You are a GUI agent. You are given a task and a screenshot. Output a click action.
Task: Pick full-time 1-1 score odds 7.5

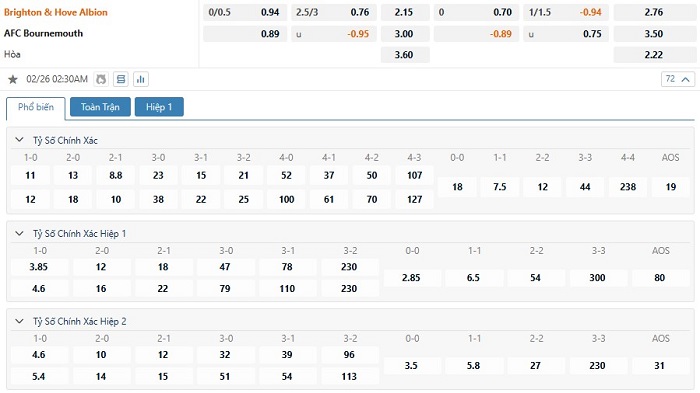[x=500, y=187]
